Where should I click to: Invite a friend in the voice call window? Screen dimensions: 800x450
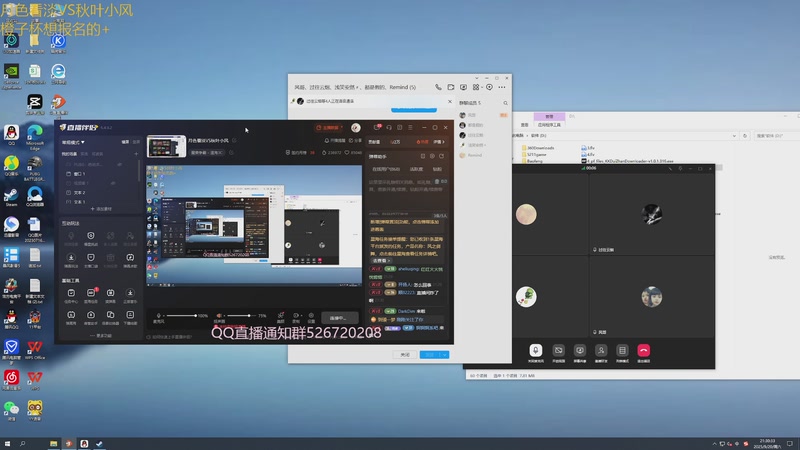[x=601, y=351]
